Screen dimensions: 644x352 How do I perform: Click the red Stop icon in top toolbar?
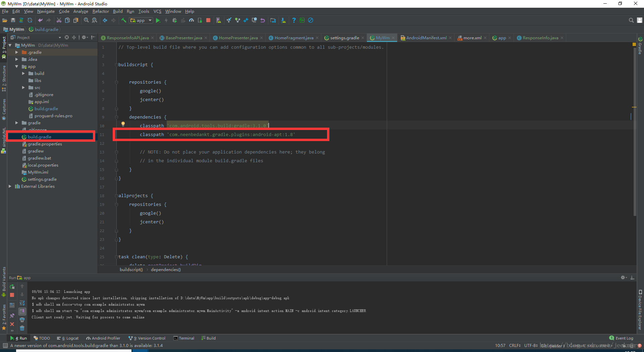(208, 20)
